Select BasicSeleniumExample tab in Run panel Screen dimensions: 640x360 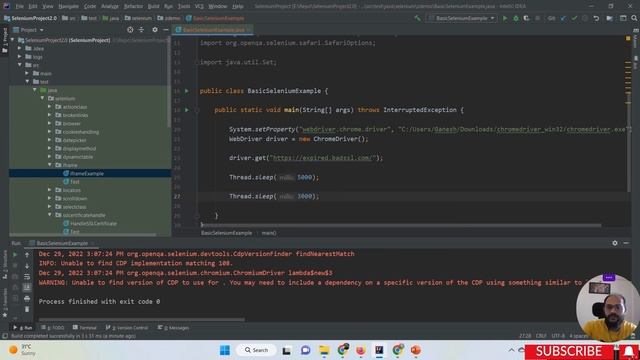coord(62,243)
